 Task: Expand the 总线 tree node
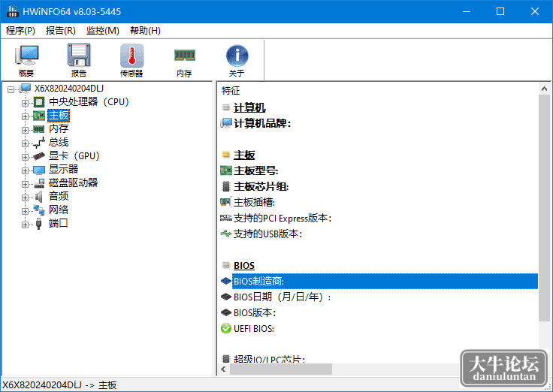tap(25, 143)
